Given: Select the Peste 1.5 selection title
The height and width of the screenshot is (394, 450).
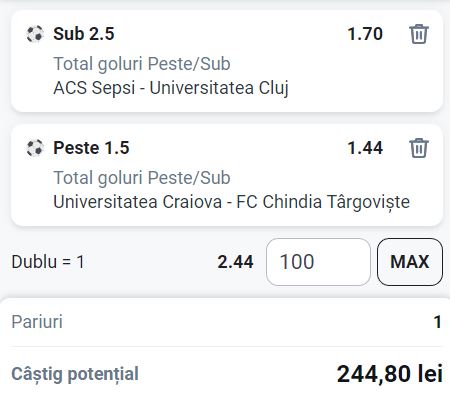Looking at the screenshot, I should tap(91, 148).
